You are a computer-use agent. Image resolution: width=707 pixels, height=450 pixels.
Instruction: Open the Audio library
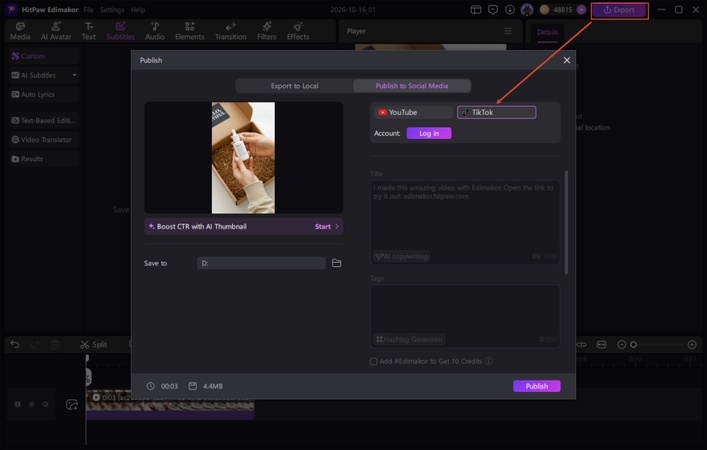155,31
